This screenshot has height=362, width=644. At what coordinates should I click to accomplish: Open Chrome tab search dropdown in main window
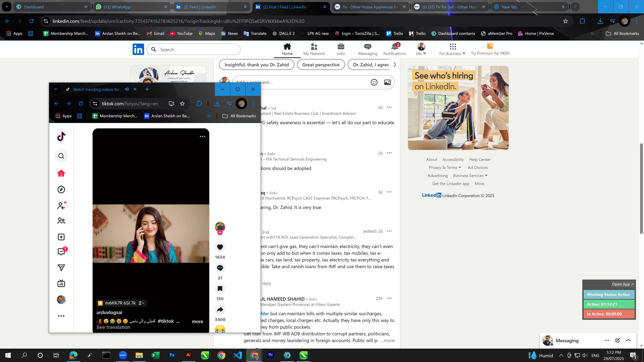pyautogui.click(x=7, y=7)
